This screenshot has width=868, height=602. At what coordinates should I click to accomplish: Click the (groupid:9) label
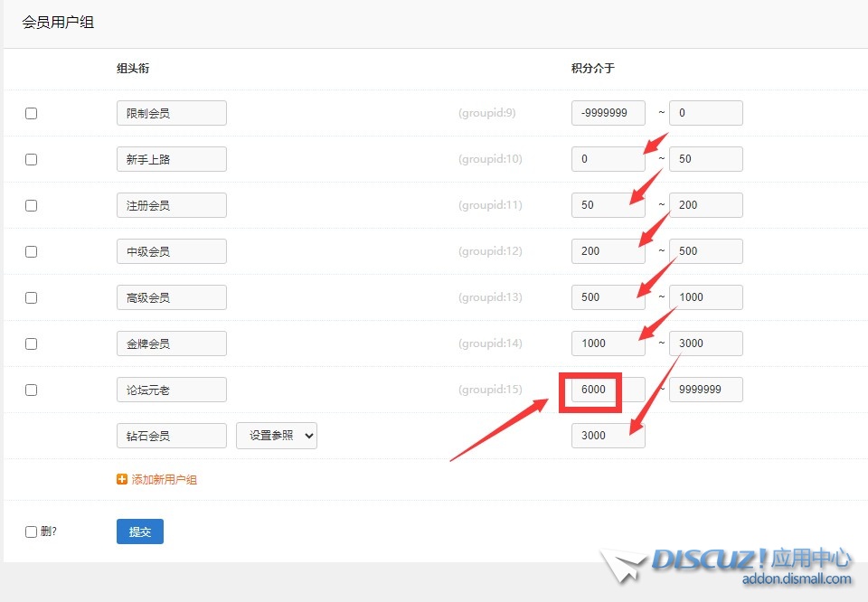coord(487,113)
